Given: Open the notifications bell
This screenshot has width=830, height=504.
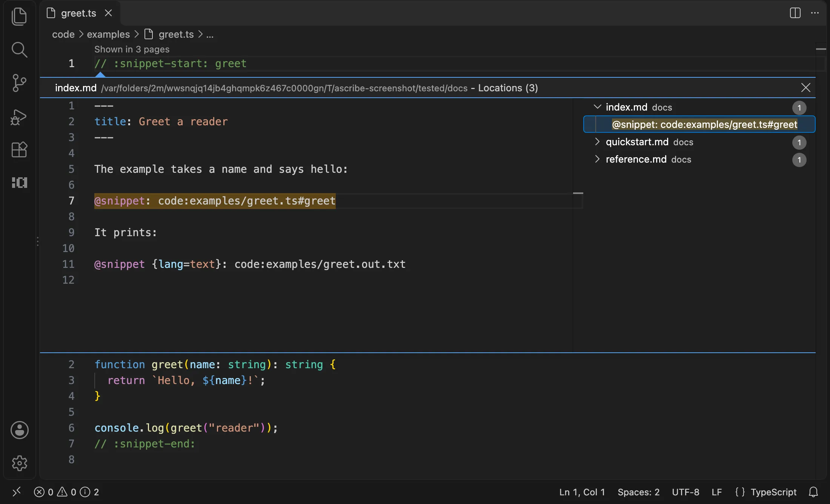Looking at the screenshot, I should pyautogui.click(x=813, y=492).
